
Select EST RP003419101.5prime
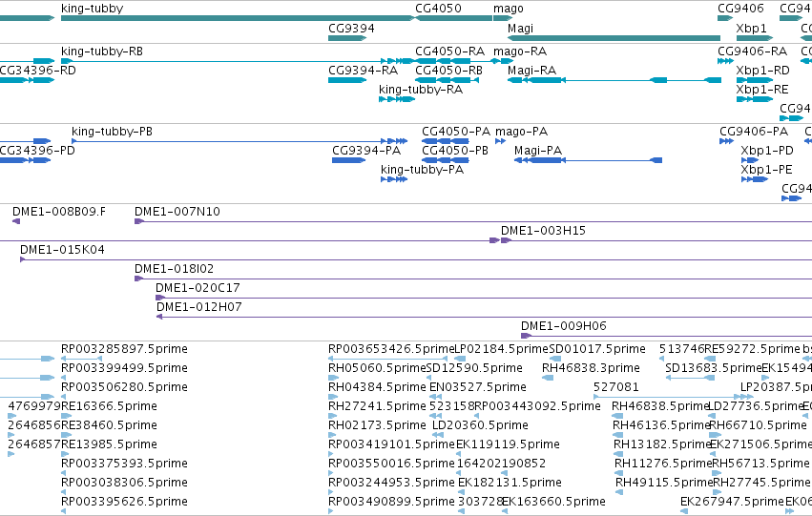pos(391,444)
